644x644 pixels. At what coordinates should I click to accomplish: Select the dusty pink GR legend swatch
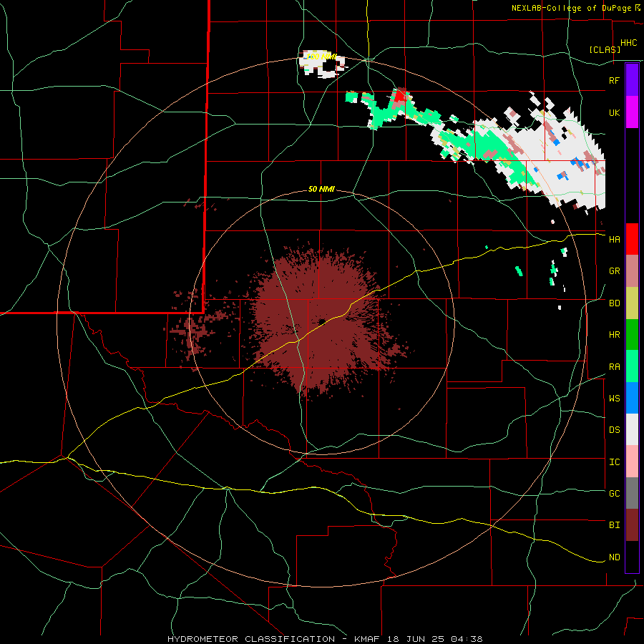point(632,271)
